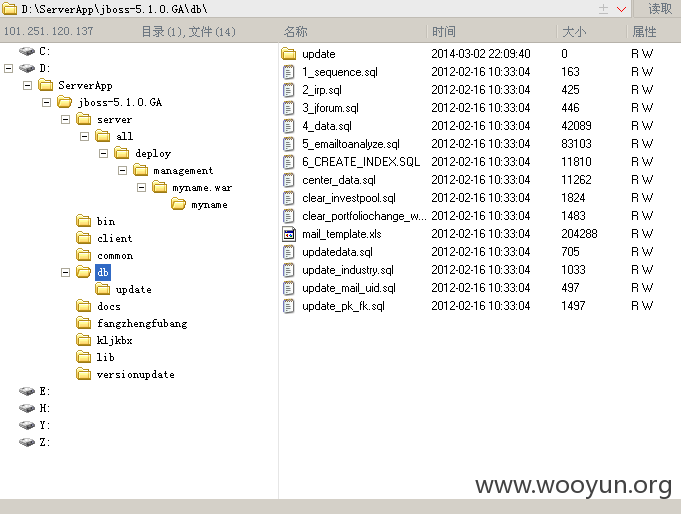Screen dimensions: 681x514
Task: Select the docs folder icon in tree
Action: click(x=83, y=306)
